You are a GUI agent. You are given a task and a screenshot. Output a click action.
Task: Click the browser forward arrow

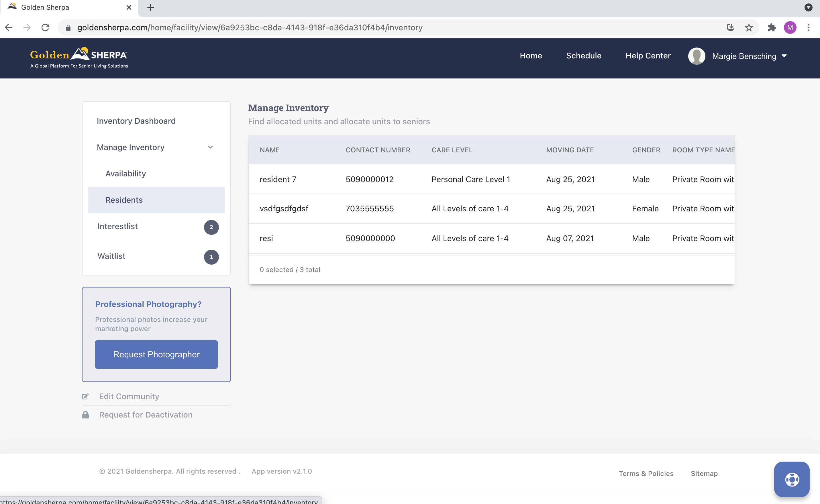pos(27,27)
